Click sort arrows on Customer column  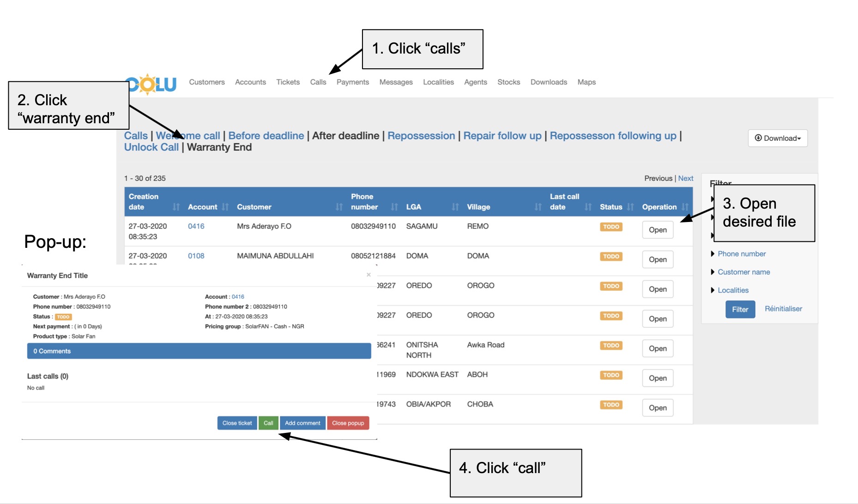[339, 207]
